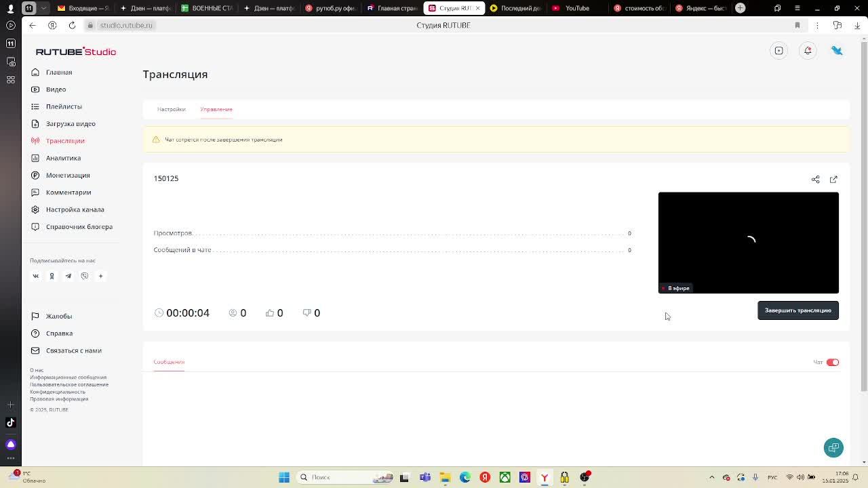Viewport: 868px width, 488px height.
Task: Switch to the Главная стран browser tab
Action: (x=392, y=8)
